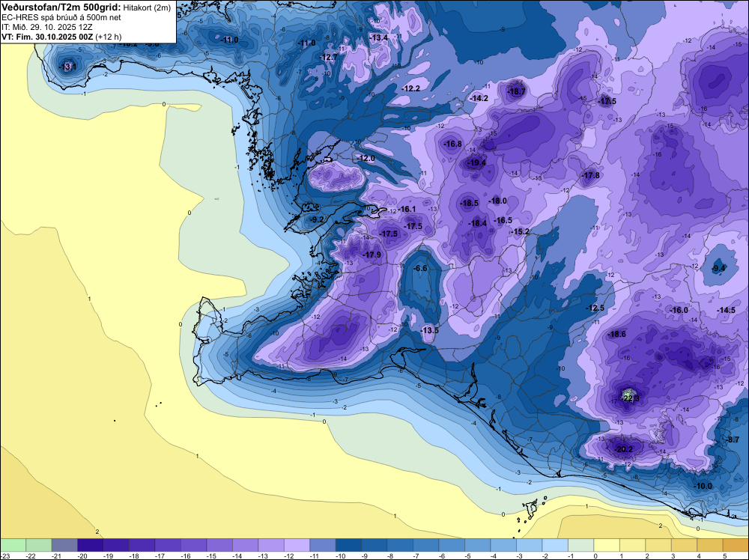The height and width of the screenshot is (560, 749).
Task: Select the dark blue -10 legend swatch
Action: tap(348, 545)
